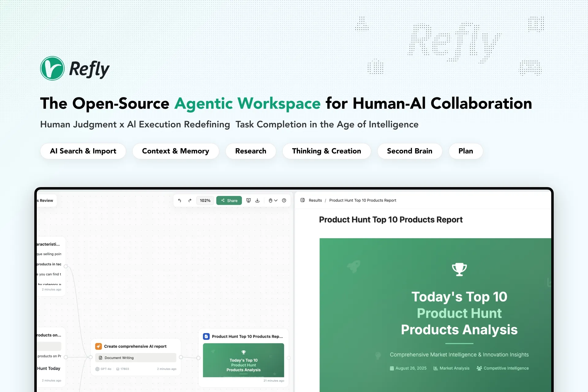Select the Thinking & Creation pill
The width and height of the screenshot is (588, 392).
[326, 151]
